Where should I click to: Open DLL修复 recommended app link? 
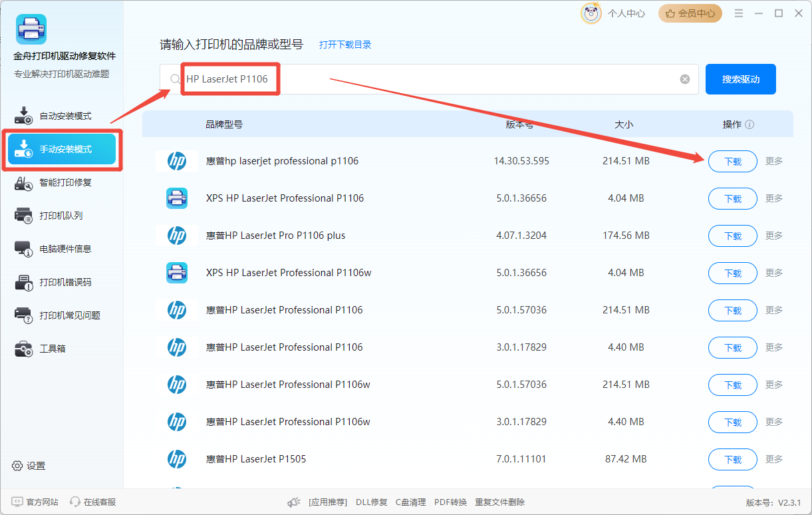pos(371,502)
